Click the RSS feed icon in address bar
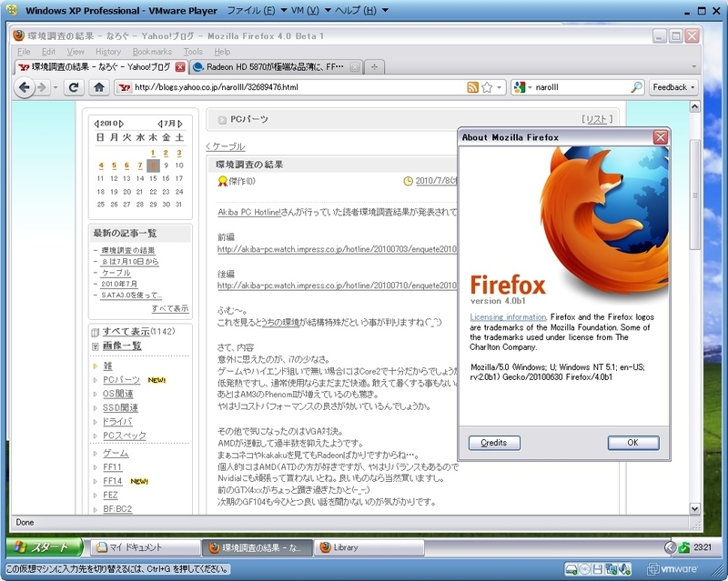The image size is (728, 581). point(472,87)
